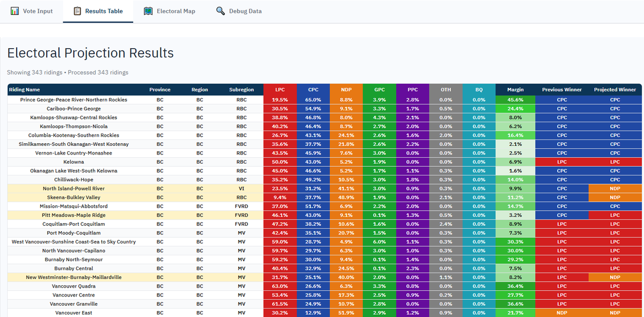Click VI subregion for North Island-Powell River
Screen dimensions: 644x317
pos(241,188)
